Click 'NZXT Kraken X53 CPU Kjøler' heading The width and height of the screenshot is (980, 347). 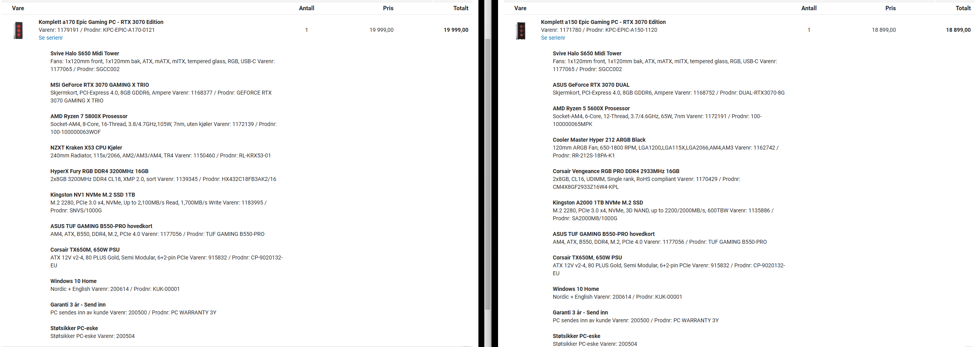(86, 148)
